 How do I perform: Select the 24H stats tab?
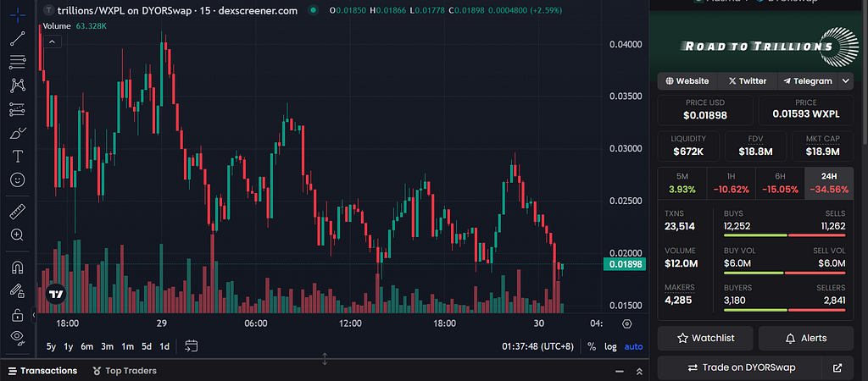[x=829, y=184]
